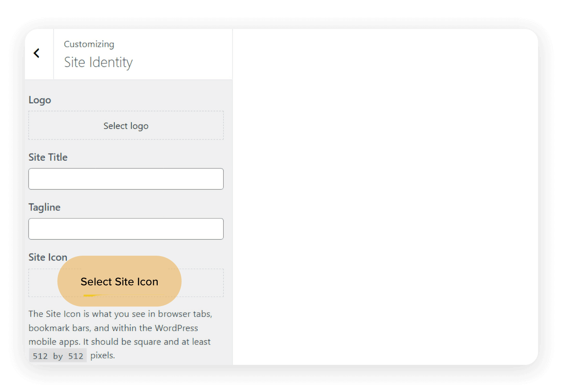This screenshot has height=392, width=563.
Task: Click inside the empty Site Title box
Action: pos(126,179)
